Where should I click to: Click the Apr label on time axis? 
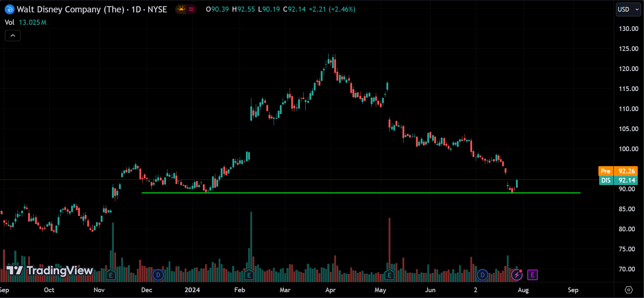pos(330,290)
